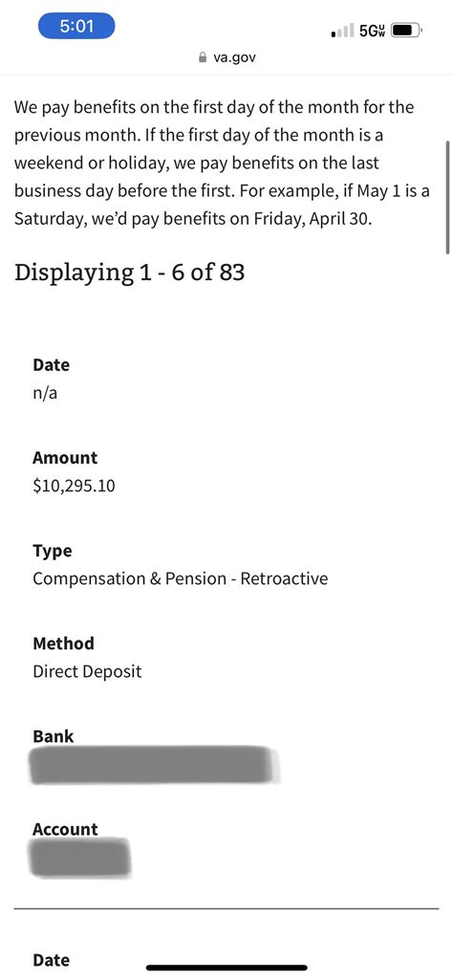
Task: Tap the $10,295.10 amount value
Action: pyautogui.click(x=74, y=486)
